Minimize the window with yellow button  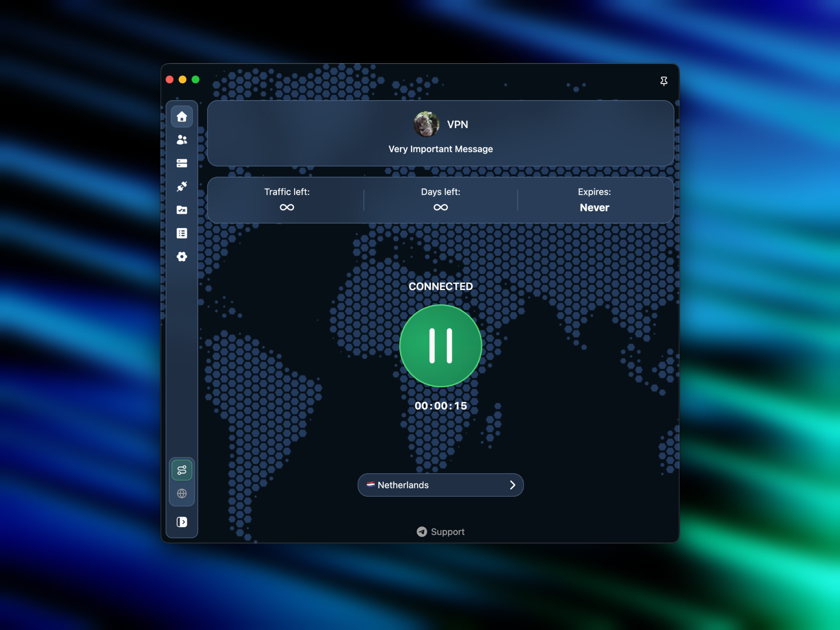click(182, 79)
